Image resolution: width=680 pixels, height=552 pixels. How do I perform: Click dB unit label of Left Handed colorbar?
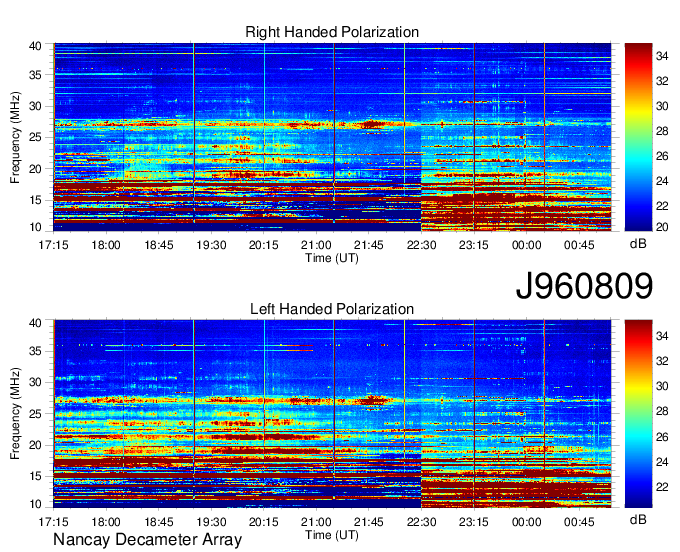(x=638, y=519)
